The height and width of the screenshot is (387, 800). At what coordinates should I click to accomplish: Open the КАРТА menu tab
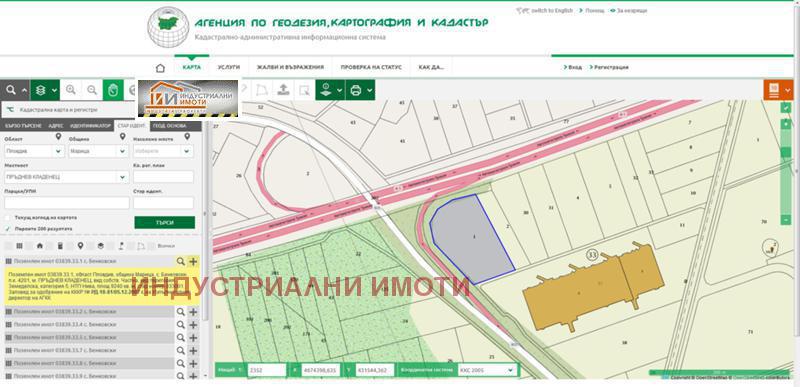(x=192, y=67)
